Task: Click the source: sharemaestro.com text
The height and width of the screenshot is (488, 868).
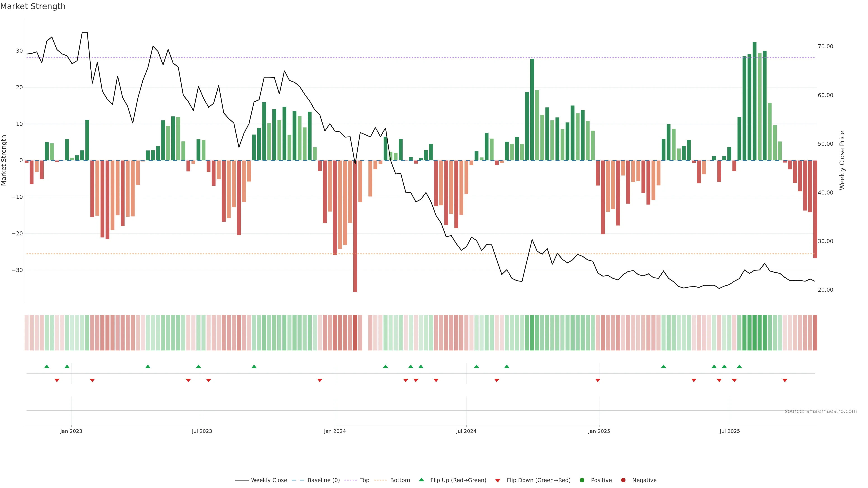Action: [821, 411]
